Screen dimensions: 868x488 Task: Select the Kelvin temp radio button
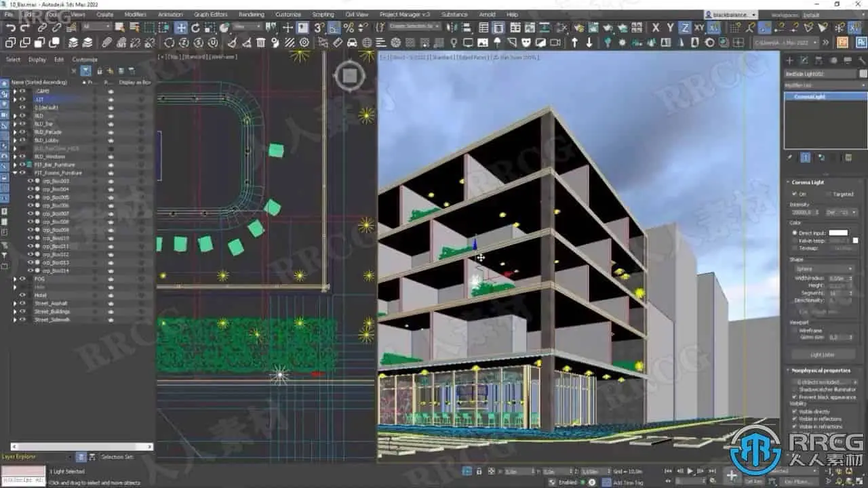click(x=795, y=241)
